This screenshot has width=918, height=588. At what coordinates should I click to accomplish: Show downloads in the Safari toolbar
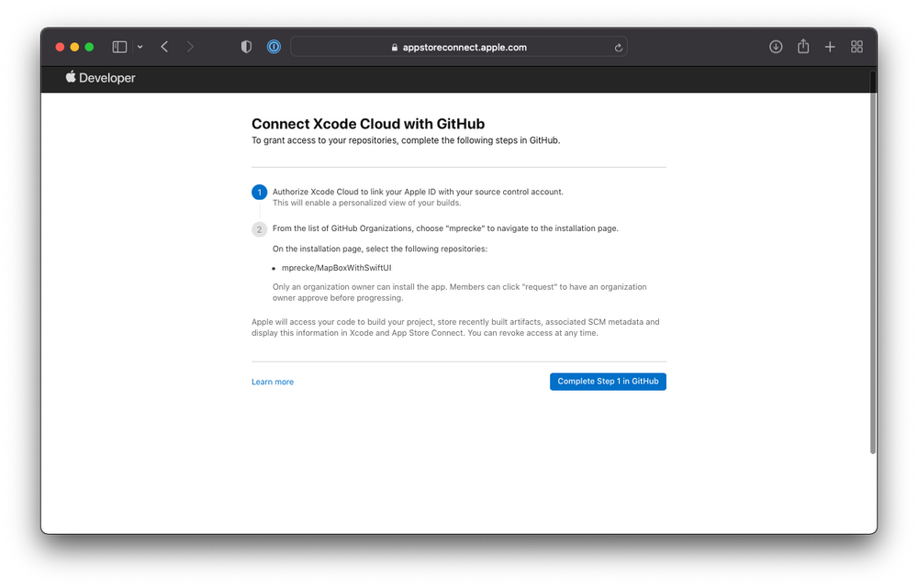776,47
